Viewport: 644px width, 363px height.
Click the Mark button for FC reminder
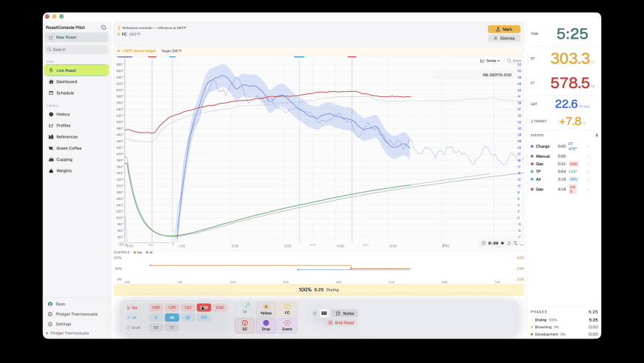[x=504, y=29]
